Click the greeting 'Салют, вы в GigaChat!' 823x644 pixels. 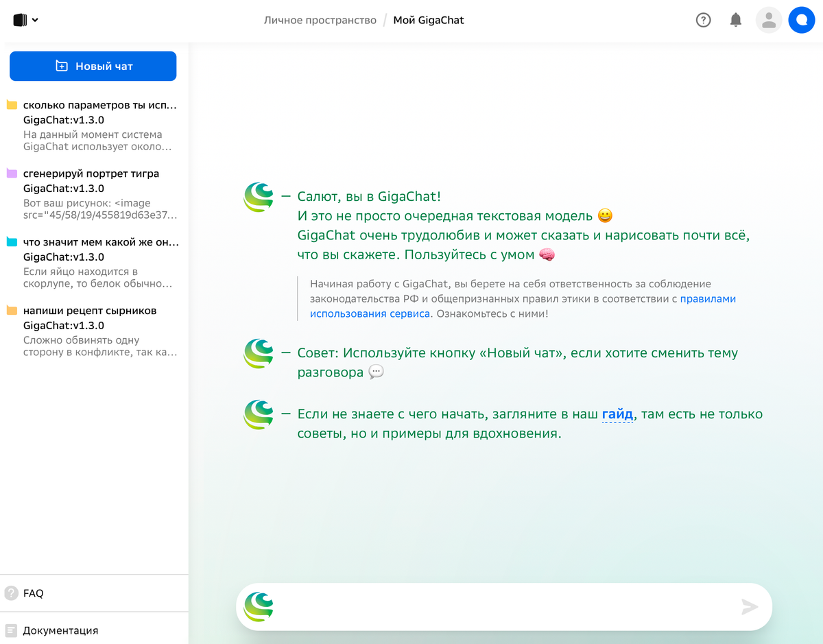(x=369, y=197)
